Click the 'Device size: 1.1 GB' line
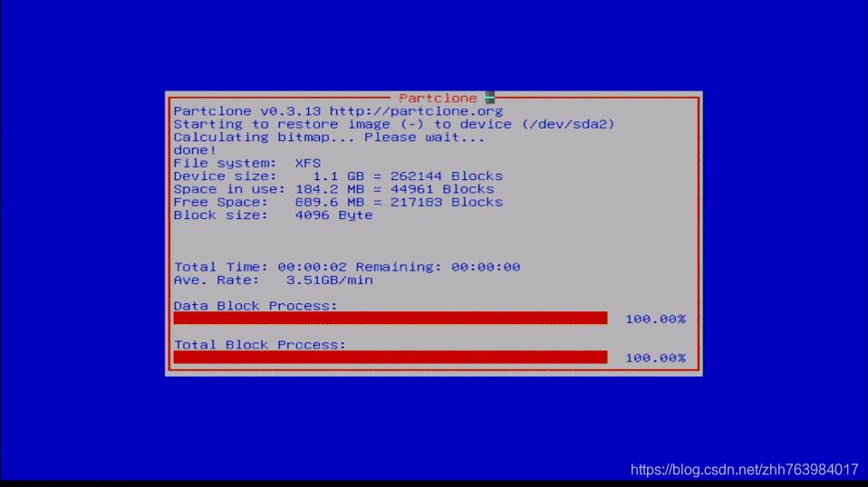Image resolution: width=868 pixels, height=487 pixels. click(338, 177)
